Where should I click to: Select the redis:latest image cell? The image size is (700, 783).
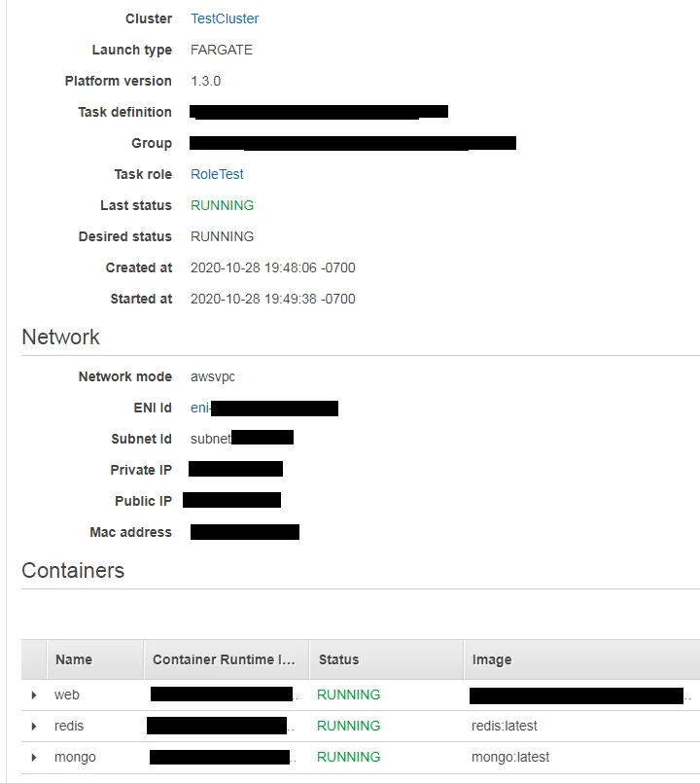[504, 726]
